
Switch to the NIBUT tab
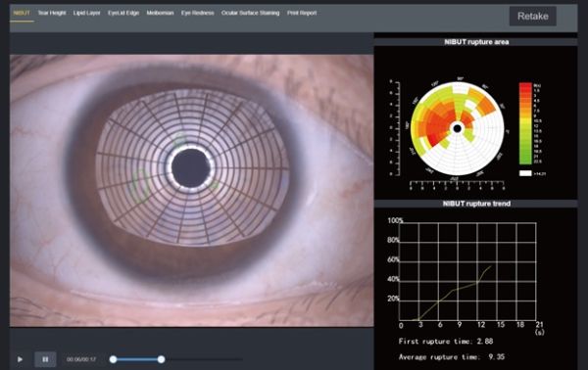coord(22,13)
